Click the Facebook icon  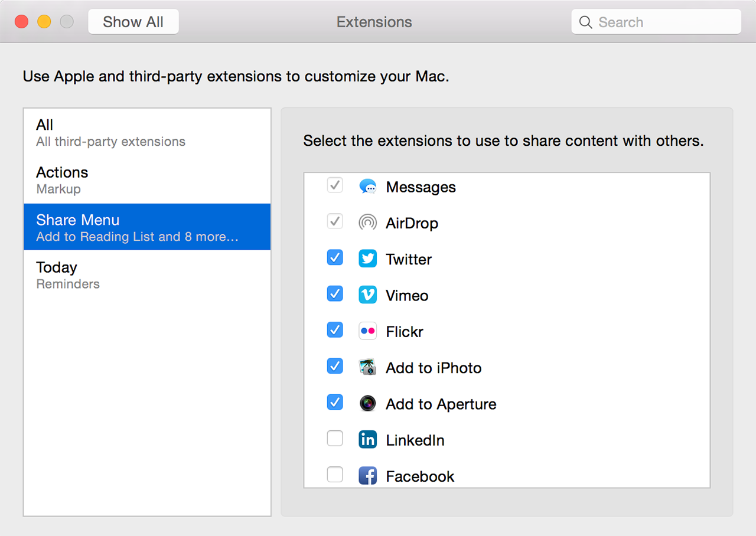click(x=367, y=475)
